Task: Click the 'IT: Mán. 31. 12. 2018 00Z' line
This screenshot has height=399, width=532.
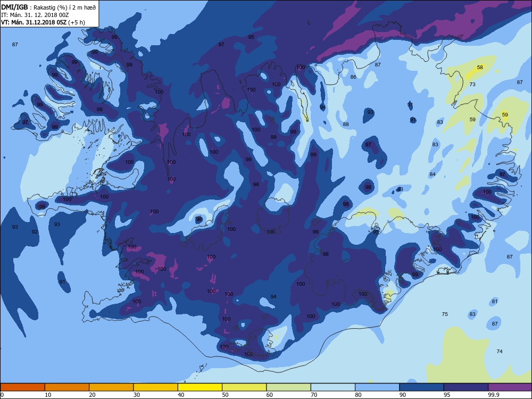Action: tap(34, 15)
